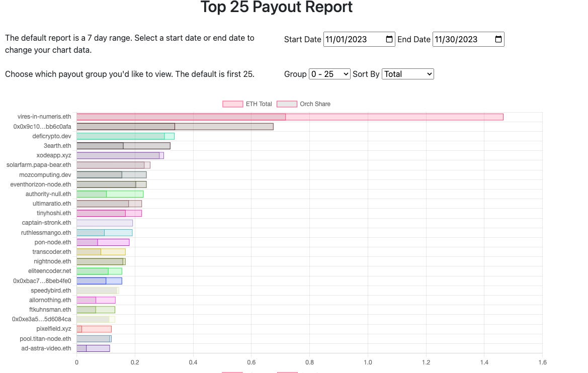
Task: Click the mozcomputing.dev bar
Action: (112, 175)
